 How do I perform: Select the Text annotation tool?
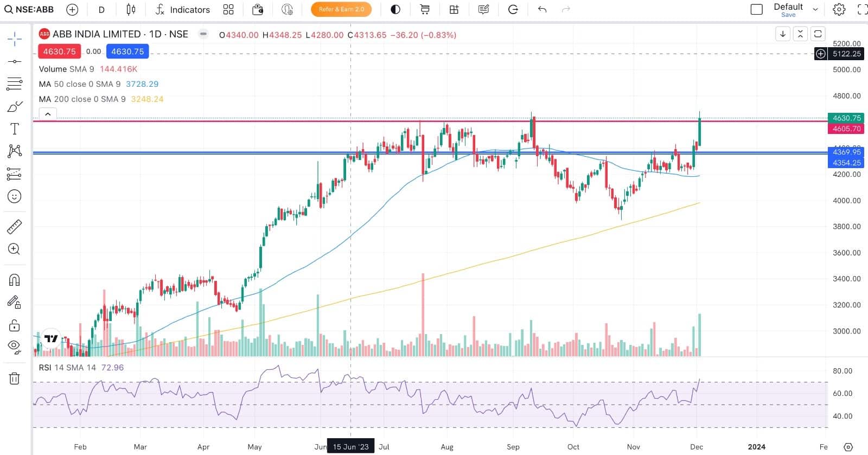pyautogui.click(x=15, y=129)
